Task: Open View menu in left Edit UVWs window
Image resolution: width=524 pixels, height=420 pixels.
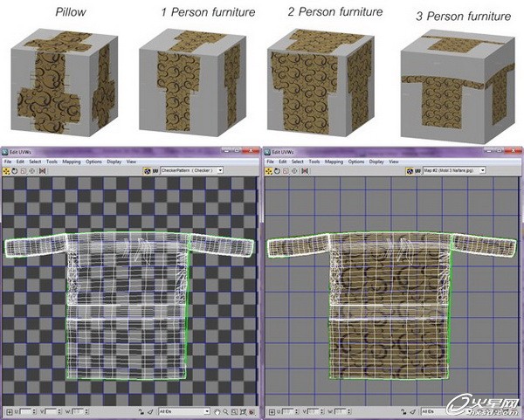Action: click(131, 162)
